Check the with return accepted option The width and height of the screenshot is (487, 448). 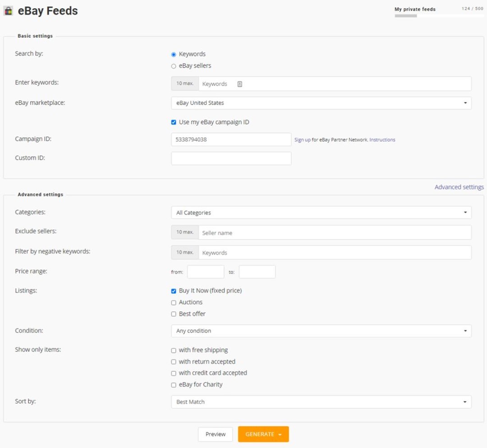174,362
